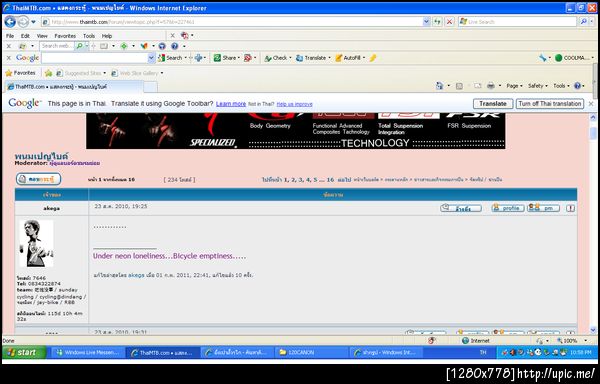
Task: Close the Google translation bar
Action: [x=591, y=104]
